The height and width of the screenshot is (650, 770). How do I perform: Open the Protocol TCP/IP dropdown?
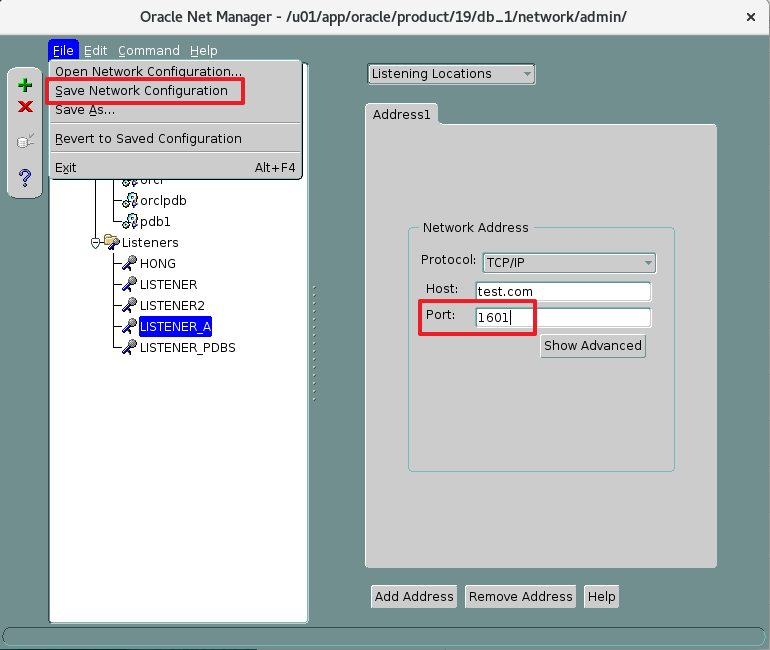tap(569, 263)
